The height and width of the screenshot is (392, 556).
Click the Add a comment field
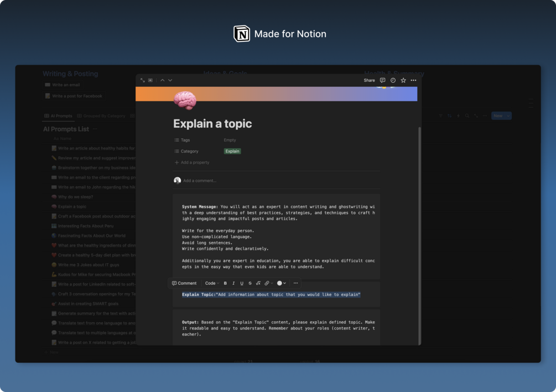coord(200,181)
